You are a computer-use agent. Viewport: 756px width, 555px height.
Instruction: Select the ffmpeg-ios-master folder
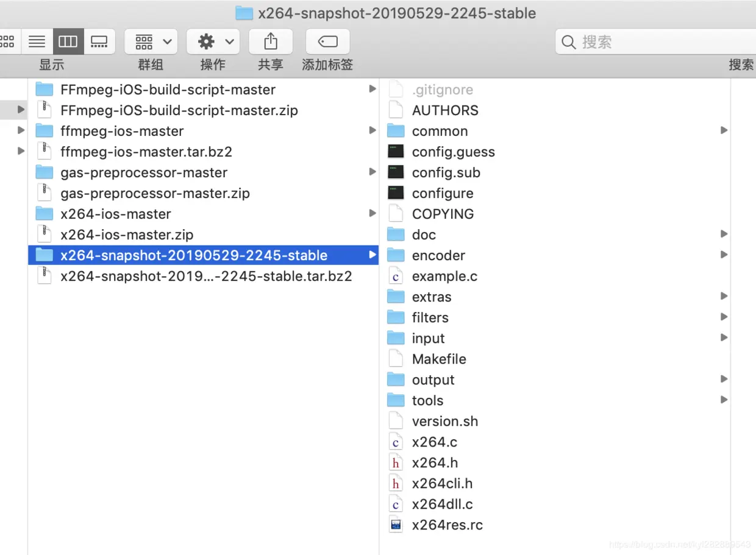pyautogui.click(x=203, y=131)
